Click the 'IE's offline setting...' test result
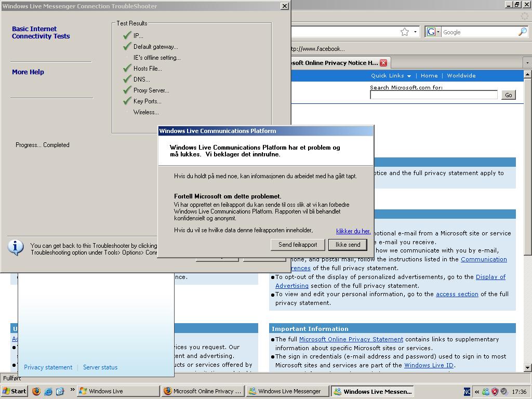This screenshot has width=532, height=399. click(x=157, y=58)
